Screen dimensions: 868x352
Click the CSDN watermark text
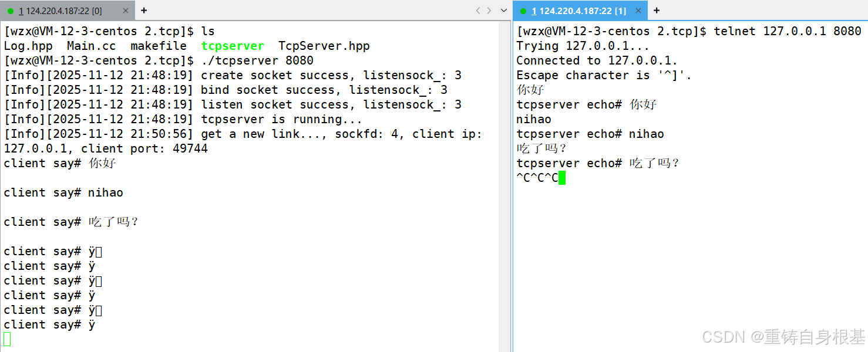[x=783, y=336]
